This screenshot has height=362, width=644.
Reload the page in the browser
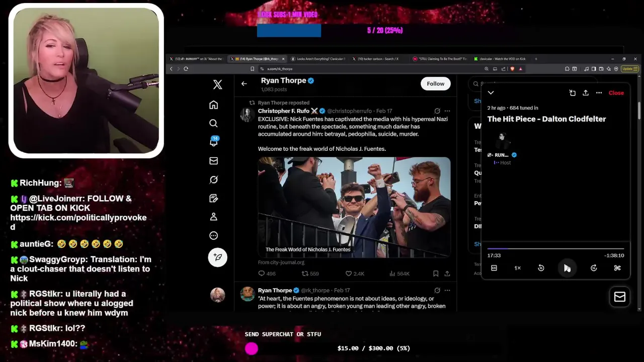pos(186,69)
